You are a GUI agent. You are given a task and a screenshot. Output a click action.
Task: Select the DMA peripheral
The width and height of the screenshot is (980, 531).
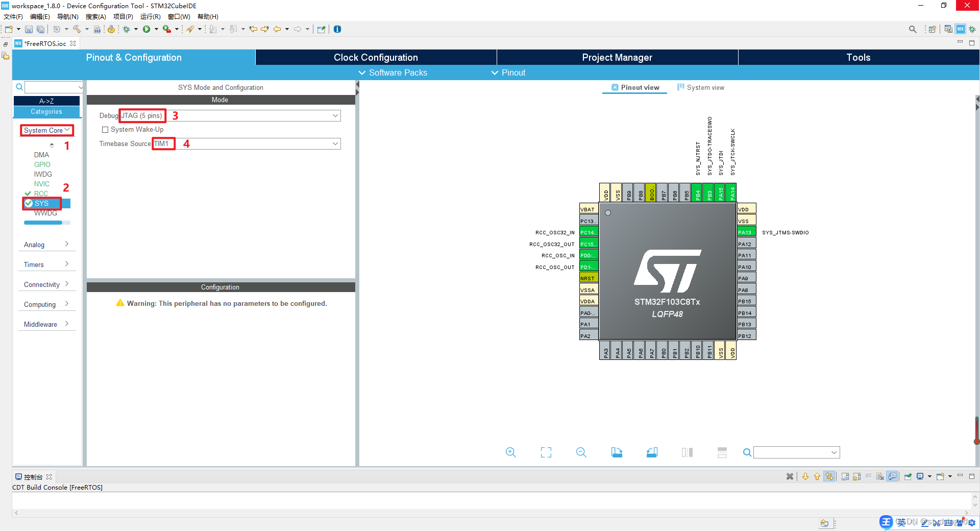(x=41, y=155)
